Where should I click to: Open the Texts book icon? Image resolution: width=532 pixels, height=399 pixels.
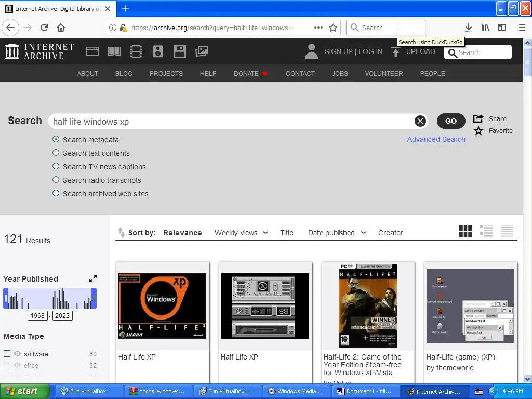pos(114,51)
